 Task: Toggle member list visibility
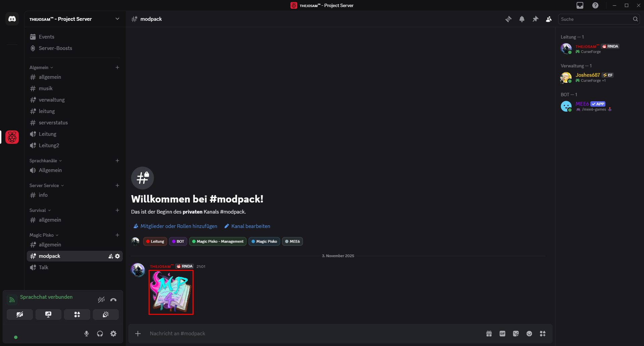(549, 19)
